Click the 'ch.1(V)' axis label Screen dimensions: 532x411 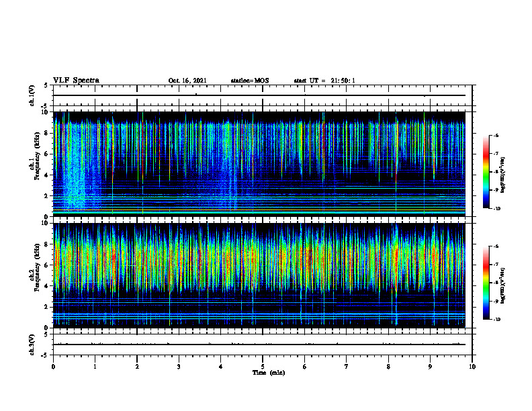(32, 95)
